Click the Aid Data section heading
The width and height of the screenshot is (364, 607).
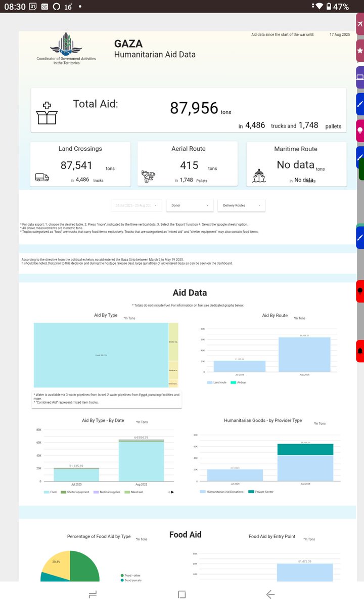coord(190,292)
